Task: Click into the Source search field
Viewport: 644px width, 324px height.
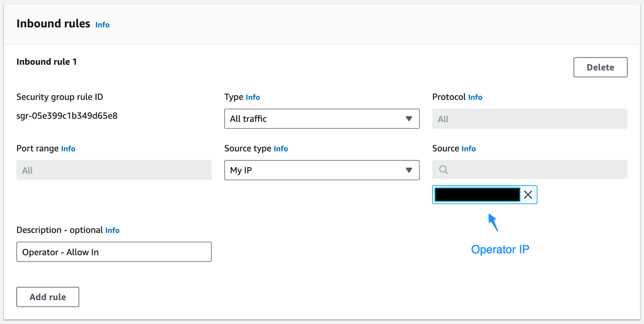Action: coord(535,170)
